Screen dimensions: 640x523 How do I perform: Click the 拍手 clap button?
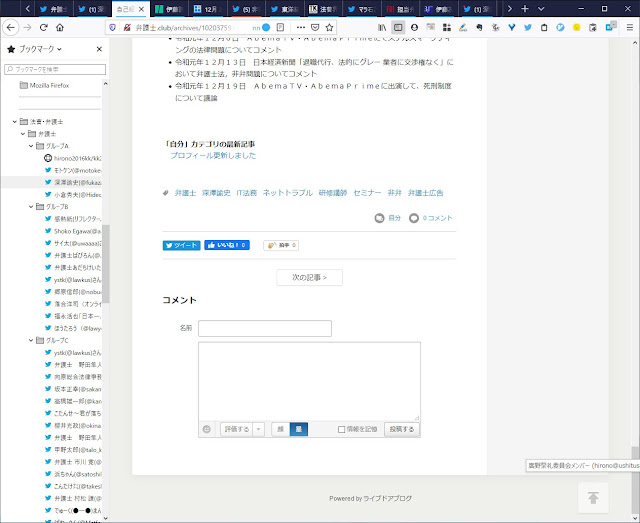tap(281, 245)
